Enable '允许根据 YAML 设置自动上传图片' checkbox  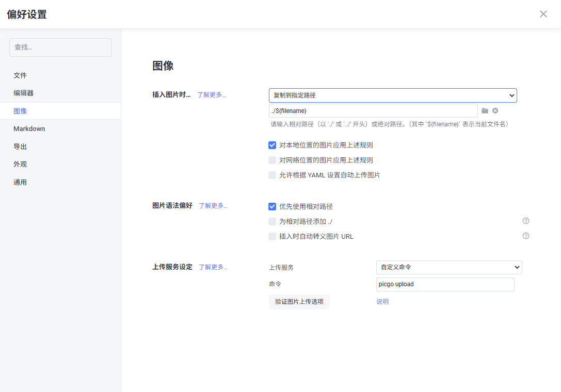point(273,175)
